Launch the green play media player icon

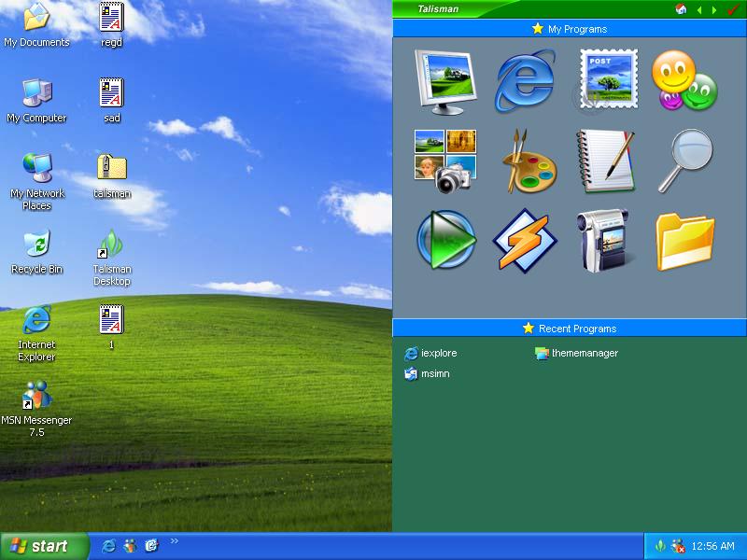446,240
